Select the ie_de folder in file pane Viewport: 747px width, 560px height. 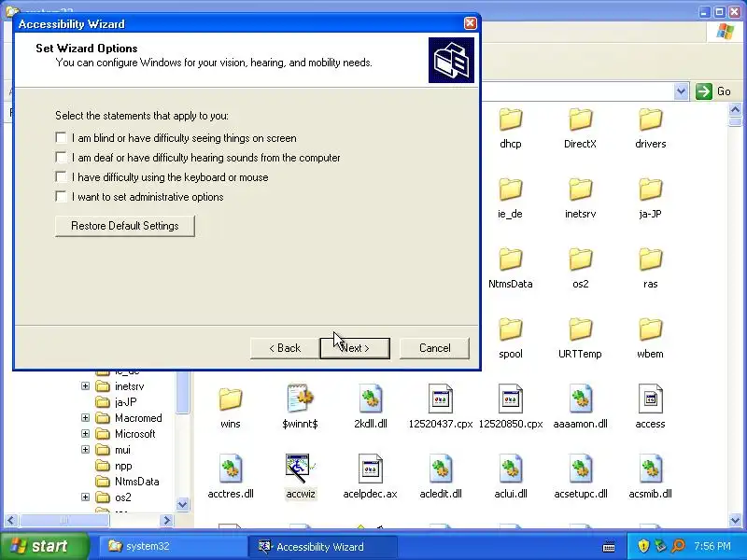[511, 189]
